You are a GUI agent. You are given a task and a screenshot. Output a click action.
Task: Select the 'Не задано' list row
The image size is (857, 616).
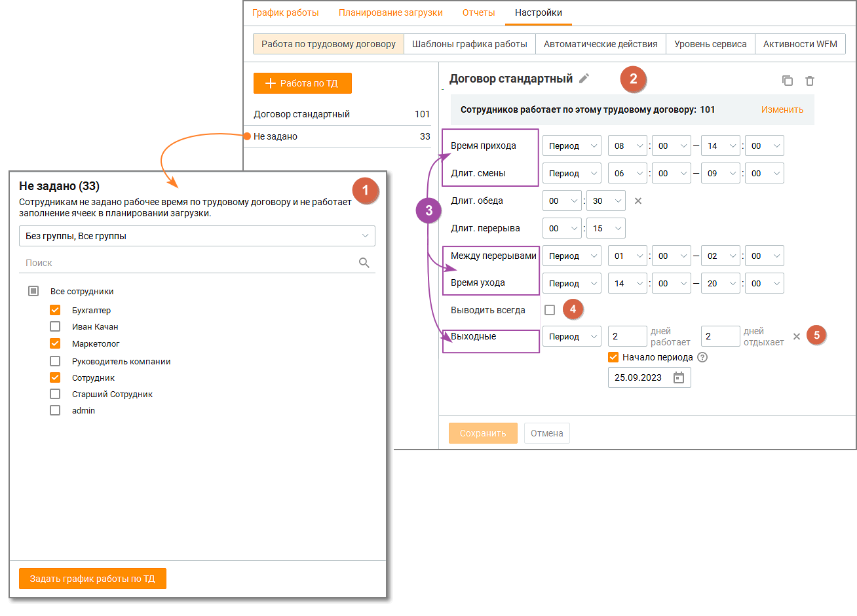coord(341,136)
